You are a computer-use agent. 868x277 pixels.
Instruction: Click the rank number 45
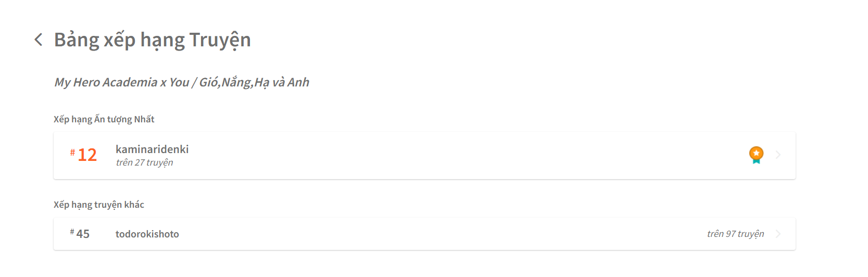click(83, 234)
